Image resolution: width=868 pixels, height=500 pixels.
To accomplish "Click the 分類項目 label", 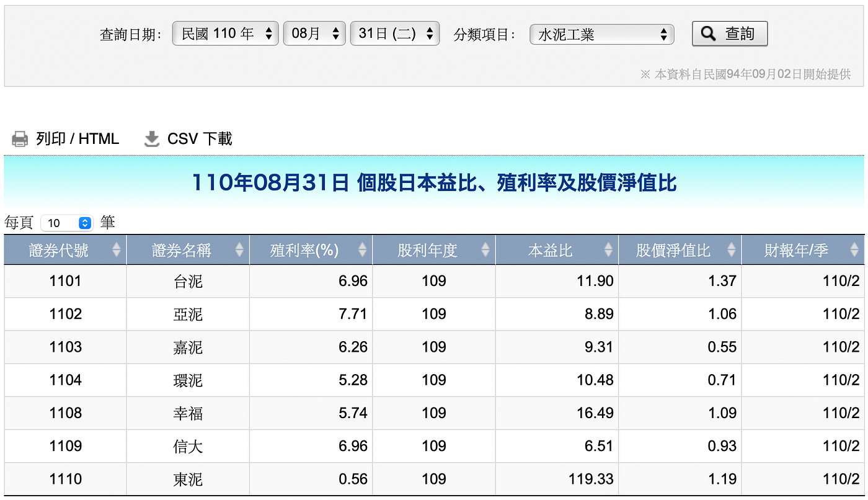I will (485, 35).
